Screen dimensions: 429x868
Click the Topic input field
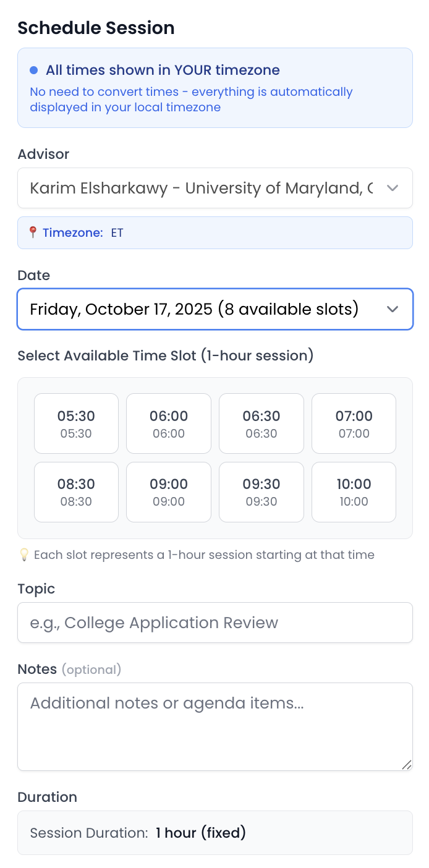[x=214, y=623]
